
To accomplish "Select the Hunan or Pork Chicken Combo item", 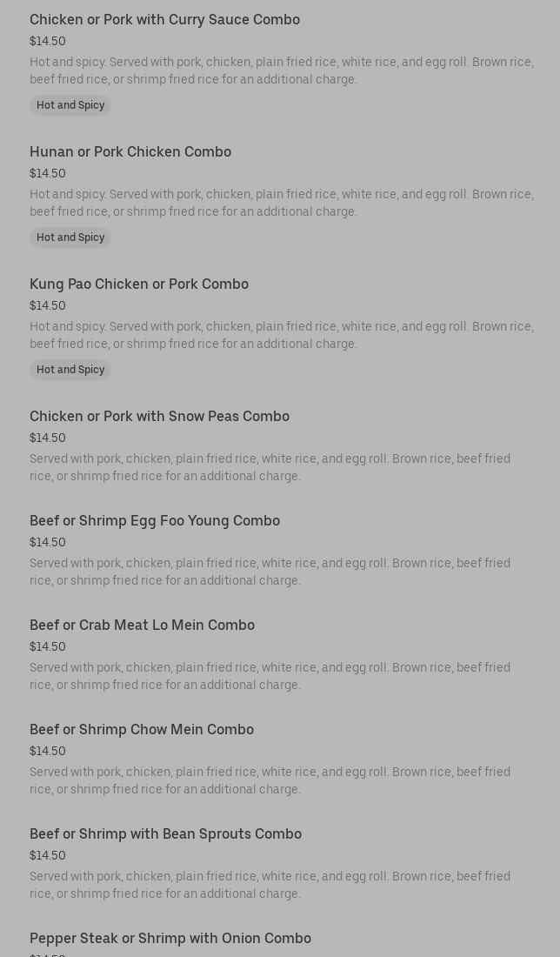I will [x=130, y=152].
